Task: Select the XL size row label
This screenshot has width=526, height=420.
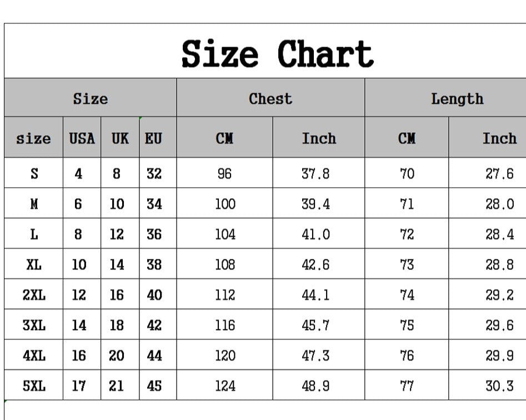Action: 33,264
